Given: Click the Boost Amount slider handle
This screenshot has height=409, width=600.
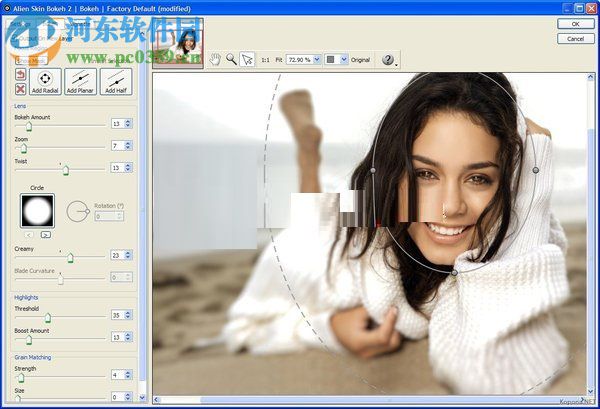Looking at the screenshot, I should coord(29,339).
